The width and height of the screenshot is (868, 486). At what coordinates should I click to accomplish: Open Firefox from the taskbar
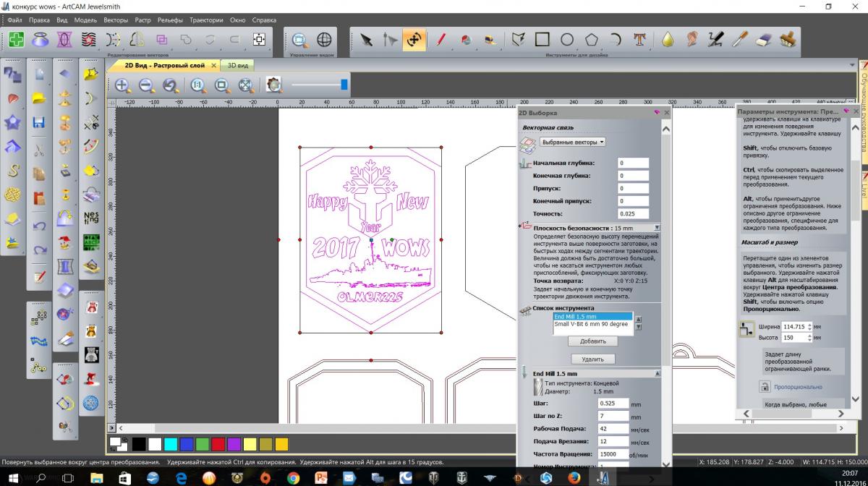[574, 478]
